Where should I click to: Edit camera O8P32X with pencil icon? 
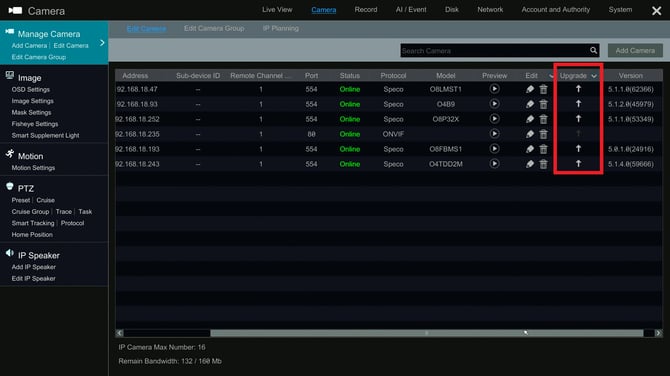pos(530,119)
